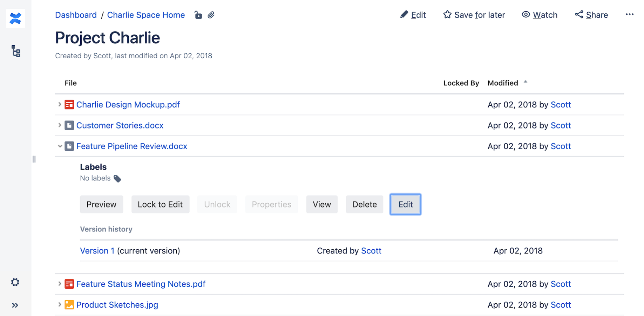Image resolution: width=644 pixels, height=316 pixels.
Task: Click the Word icon for Customer Stories
Action: (x=69, y=125)
